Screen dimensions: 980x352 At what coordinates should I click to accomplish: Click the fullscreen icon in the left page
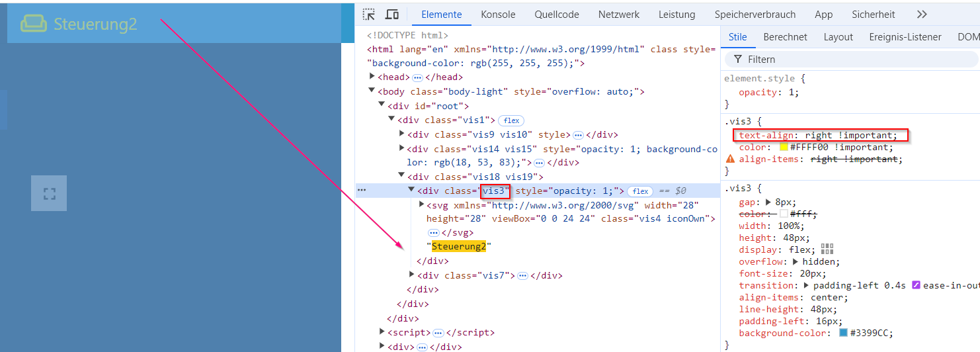tap(49, 193)
